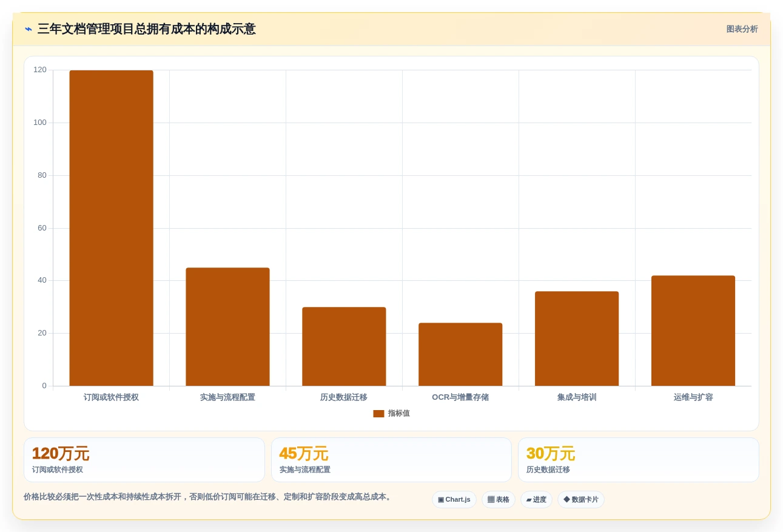Screen dimensions: 783x532
Task: Select the 订阅或软件授权 bar in the chart
Action: [x=112, y=228]
